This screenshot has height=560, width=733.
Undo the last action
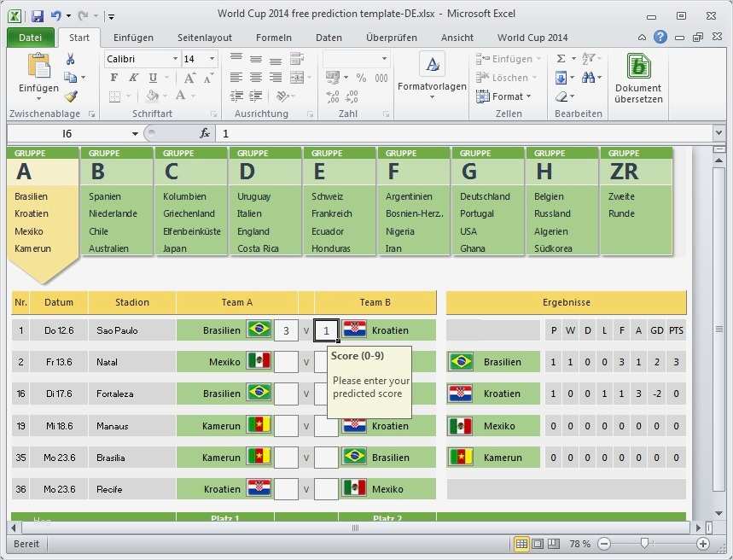[x=56, y=16]
